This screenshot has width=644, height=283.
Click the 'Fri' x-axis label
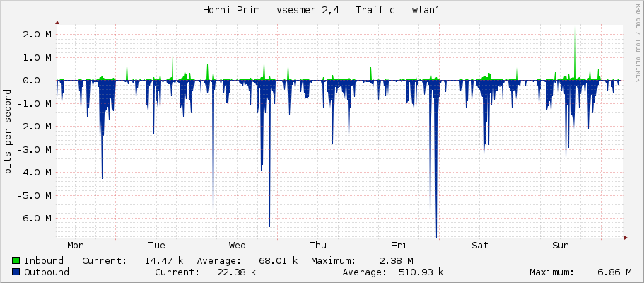click(399, 246)
